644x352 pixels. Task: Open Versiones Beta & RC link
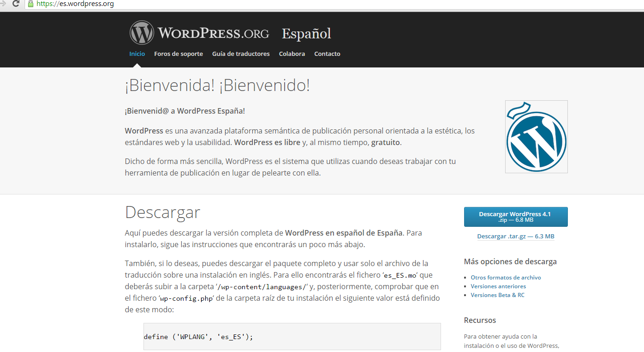[497, 295]
